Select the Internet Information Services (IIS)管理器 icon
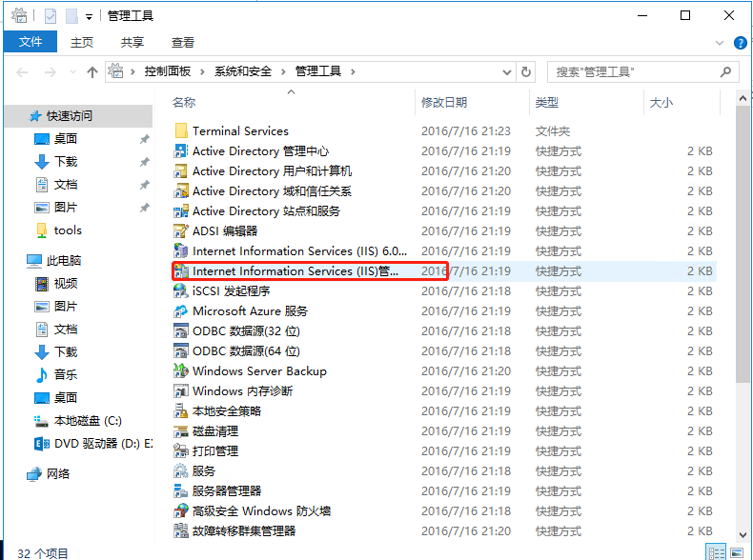Screen dimensions: 753x560 point(181,271)
